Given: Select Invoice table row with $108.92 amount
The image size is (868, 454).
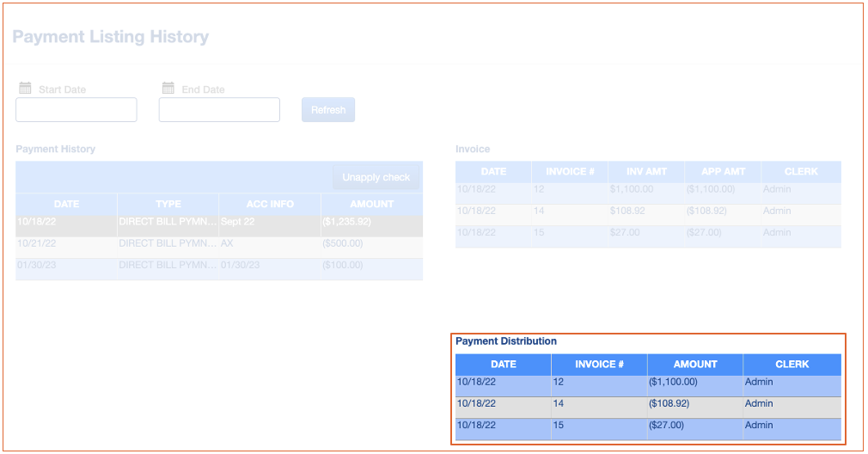Looking at the screenshot, I should coord(648,211).
